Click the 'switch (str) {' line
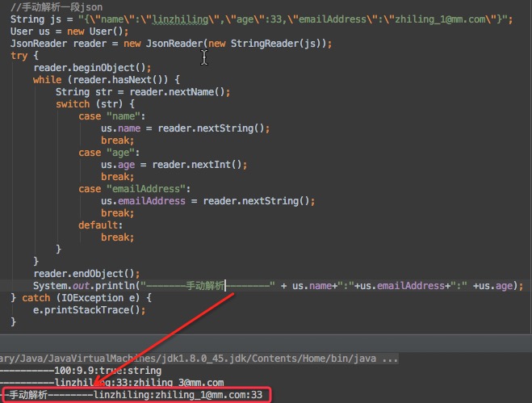Viewport: 532px width, 403px height. pos(95,104)
